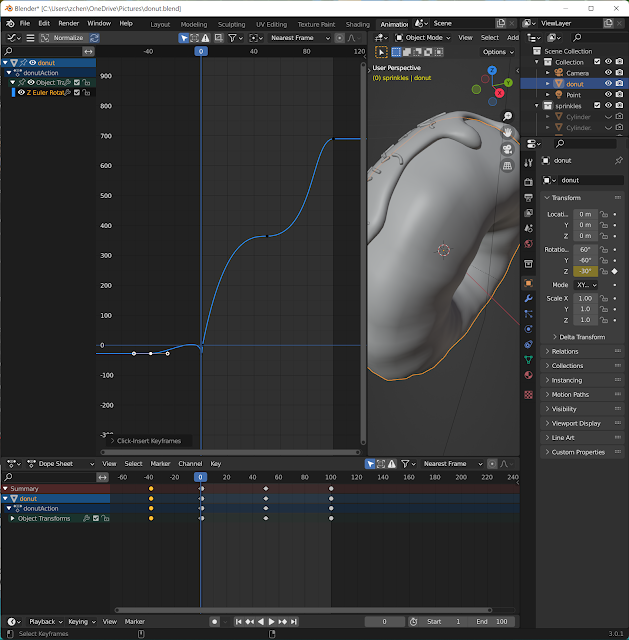
Task: Expand Object Transforms row in Dope Sheet
Action: point(13,518)
